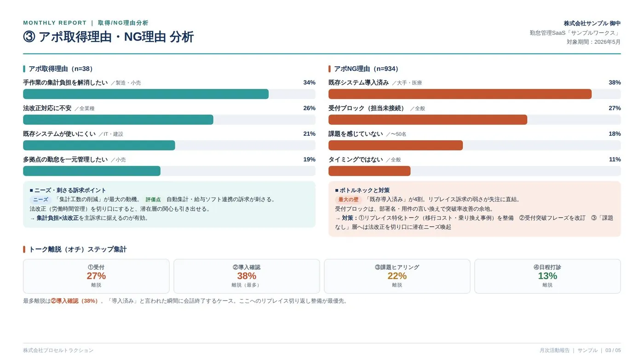Click the "03 / 05" page indicator
This screenshot has width=644, height=362.
click(613, 351)
